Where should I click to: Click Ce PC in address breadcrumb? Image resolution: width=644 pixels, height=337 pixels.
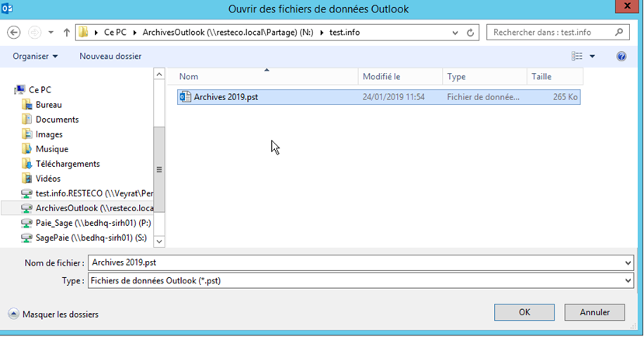pyautogui.click(x=115, y=33)
